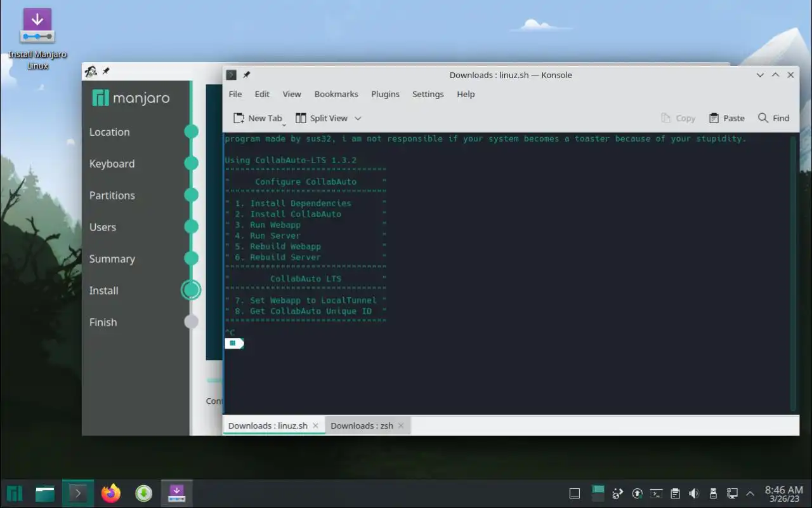Viewport: 812px width, 508px height.
Task: Select the Finish step in installer
Action: coord(103,323)
